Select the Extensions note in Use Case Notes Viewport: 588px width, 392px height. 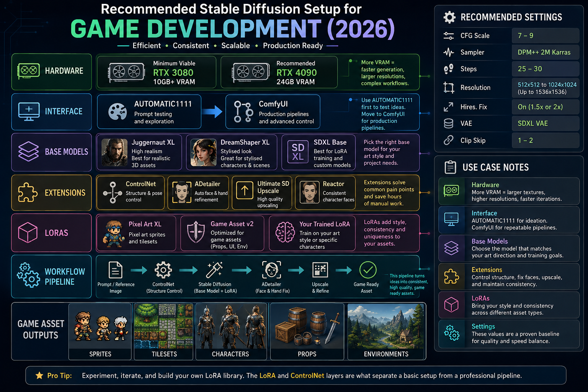509,277
